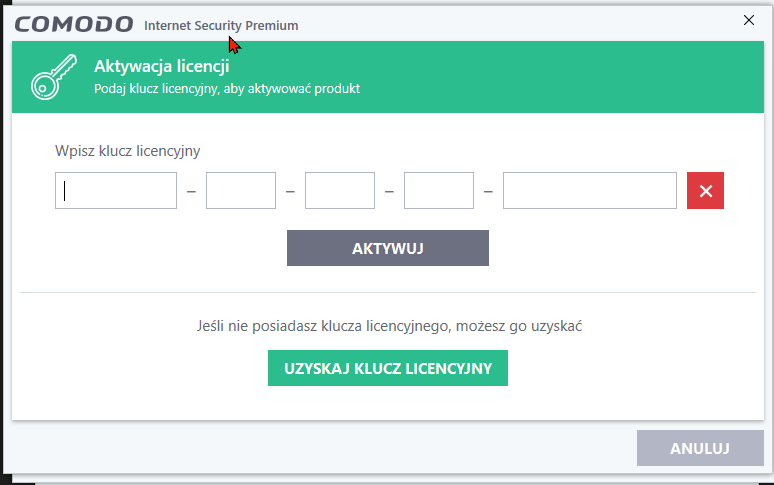Click the dash between second and third fields
Viewport: 774px width, 485px height.
coord(290,191)
